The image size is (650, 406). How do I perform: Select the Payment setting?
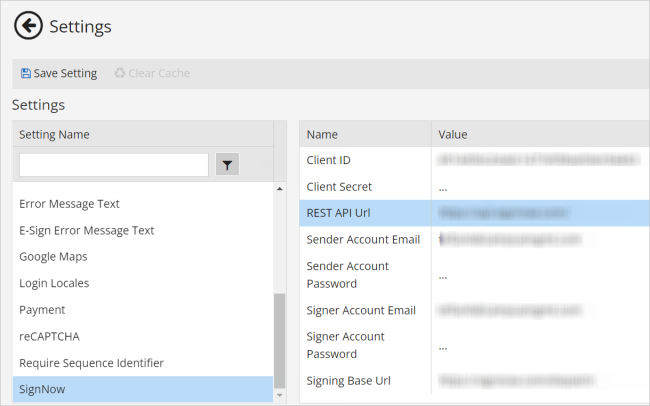pos(42,310)
